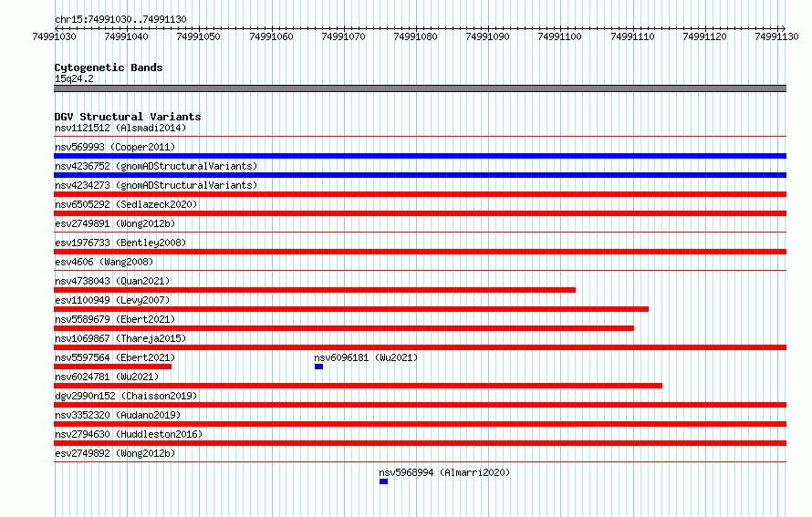Click the nsv4234273 red variant bar
Screen dimensions: 812x517
(420, 194)
